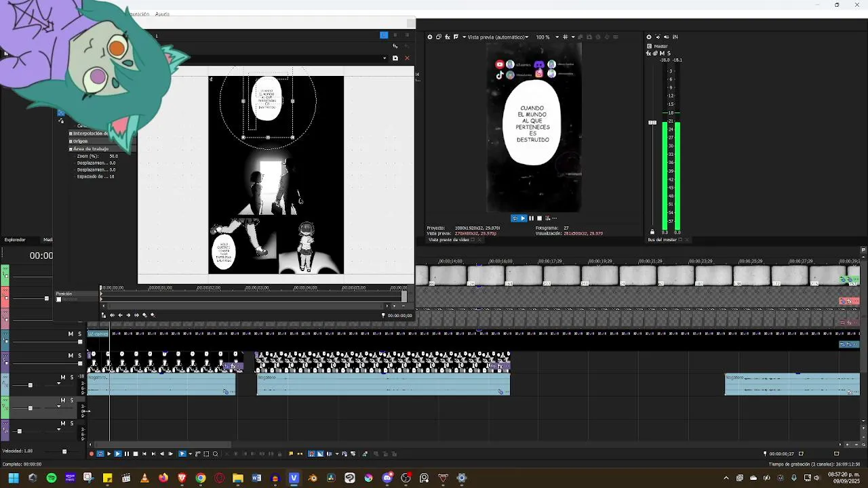
Task: Click last keyframe button in Pan/Crop controls
Action: pyautogui.click(x=136, y=315)
